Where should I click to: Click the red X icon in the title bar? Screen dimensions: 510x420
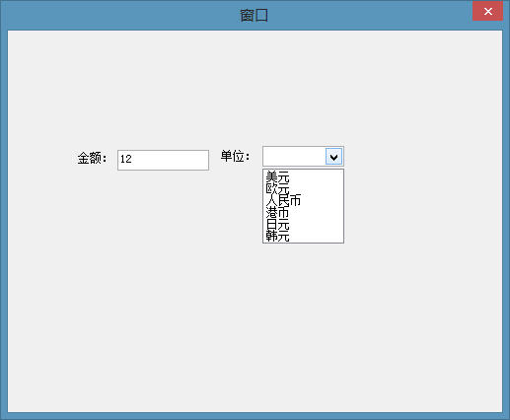(488, 11)
